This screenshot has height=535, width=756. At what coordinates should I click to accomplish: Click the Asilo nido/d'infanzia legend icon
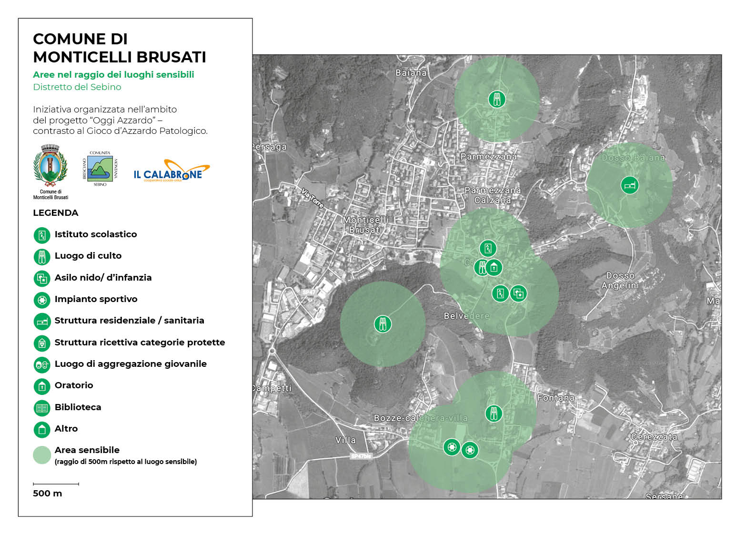[x=42, y=278]
